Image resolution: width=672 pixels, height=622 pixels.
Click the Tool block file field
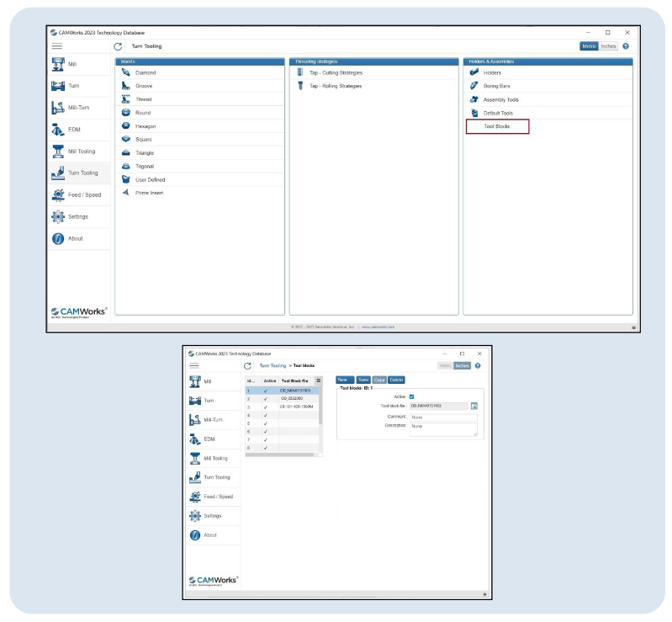click(x=438, y=406)
